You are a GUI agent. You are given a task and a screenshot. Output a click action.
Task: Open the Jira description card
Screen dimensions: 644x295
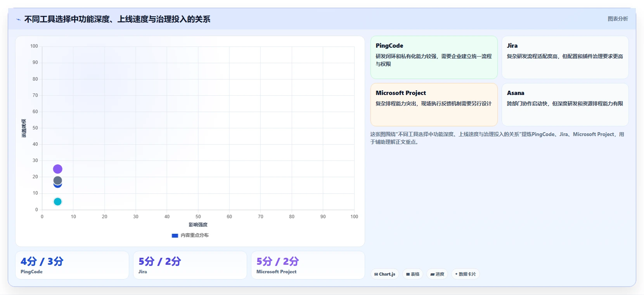coord(565,57)
